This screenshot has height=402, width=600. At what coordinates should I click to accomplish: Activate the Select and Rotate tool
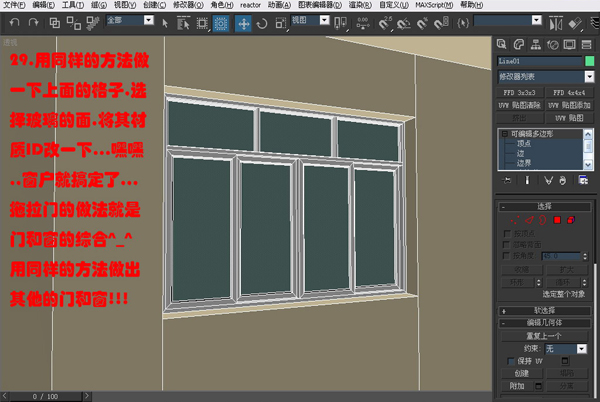pyautogui.click(x=262, y=24)
